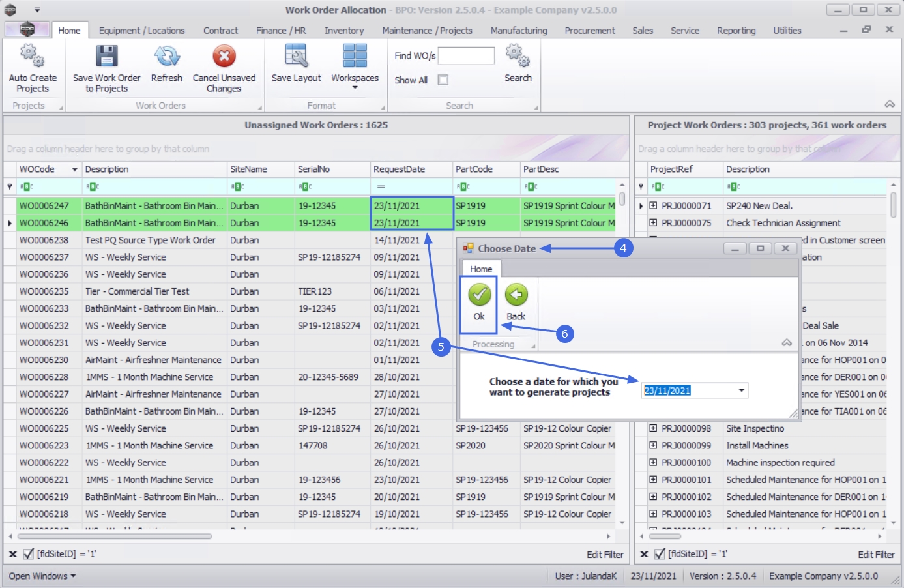Click the Auto Create Projects gear icon
Screen dimensions: 904x588
[32, 57]
